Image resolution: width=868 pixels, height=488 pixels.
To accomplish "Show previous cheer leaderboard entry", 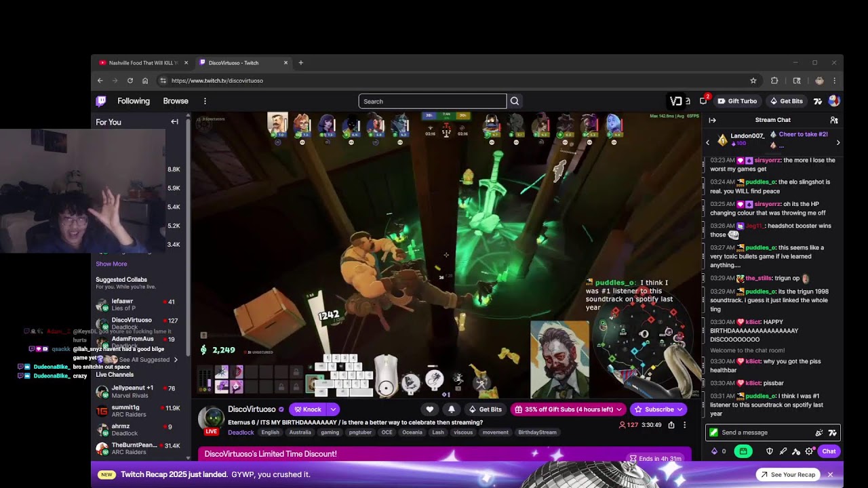I will pos(708,142).
